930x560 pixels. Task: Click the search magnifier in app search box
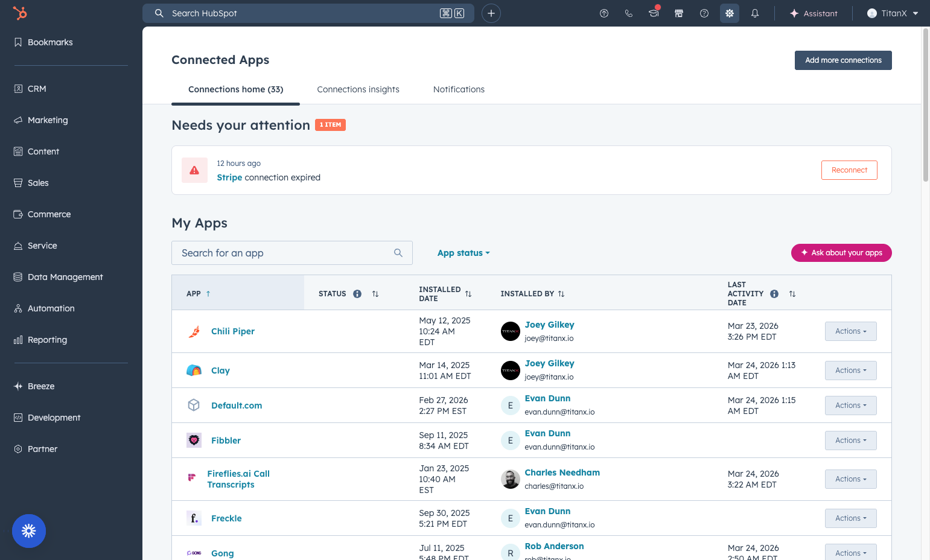[x=398, y=253]
